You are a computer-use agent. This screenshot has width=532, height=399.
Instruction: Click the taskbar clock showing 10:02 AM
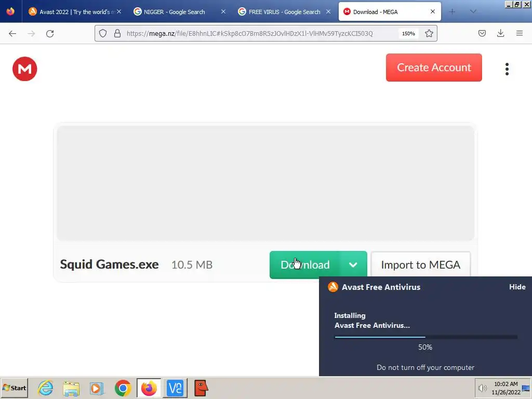pos(506,388)
